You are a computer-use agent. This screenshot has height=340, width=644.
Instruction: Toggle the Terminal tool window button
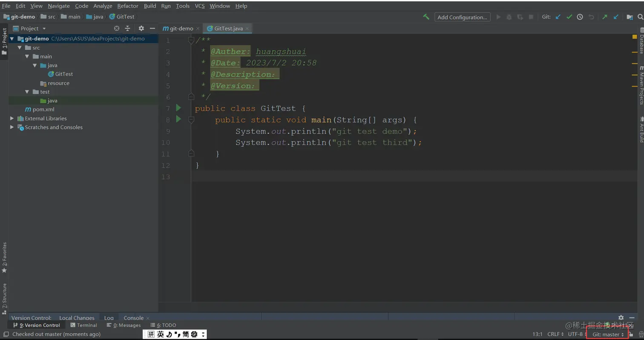[x=84, y=325]
